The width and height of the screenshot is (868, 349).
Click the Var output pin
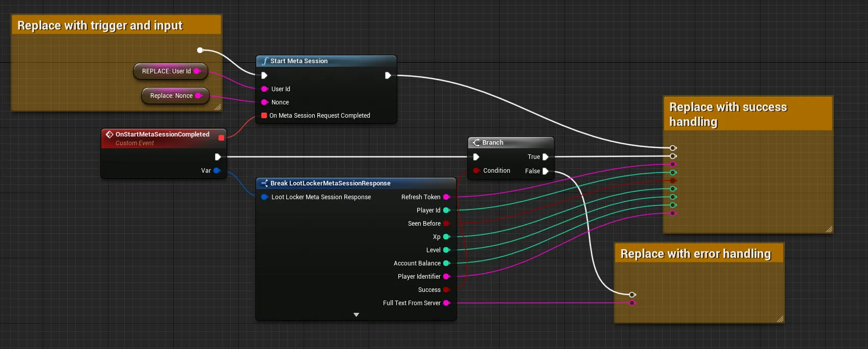[217, 171]
